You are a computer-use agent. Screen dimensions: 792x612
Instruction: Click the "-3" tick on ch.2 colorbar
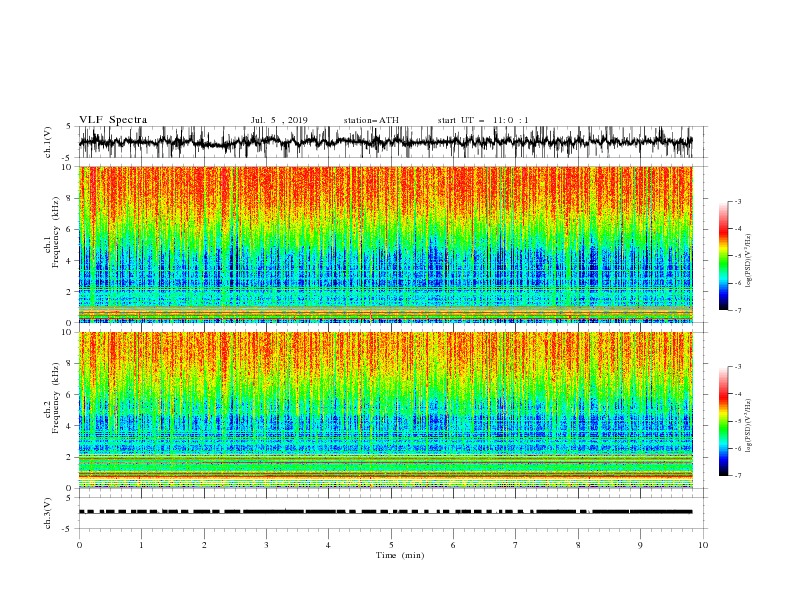737,367
